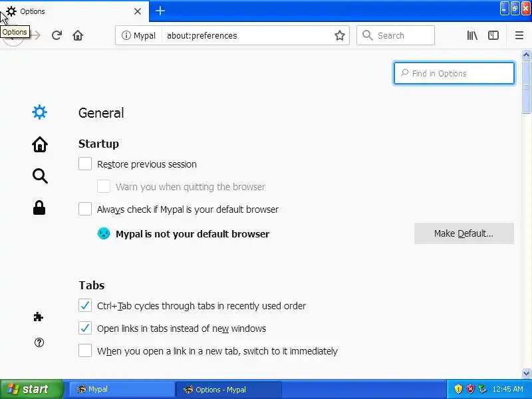Click the forward navigation arrow
Viewport: 532px width, 399px height.
tap(35, 35)
